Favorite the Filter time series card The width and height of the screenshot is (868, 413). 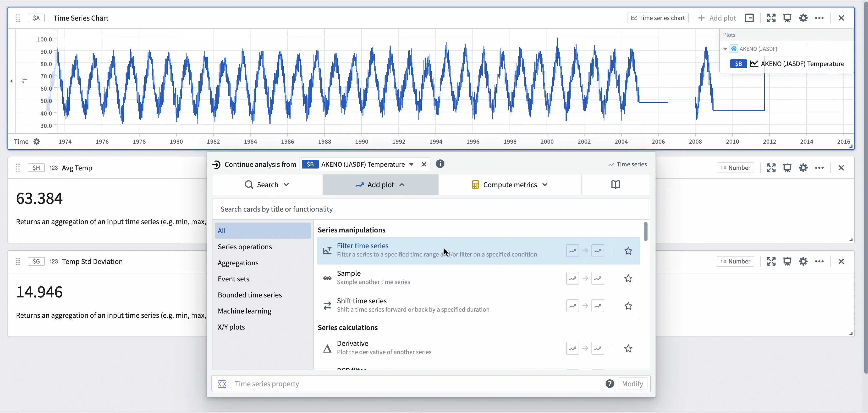point(628,251)
